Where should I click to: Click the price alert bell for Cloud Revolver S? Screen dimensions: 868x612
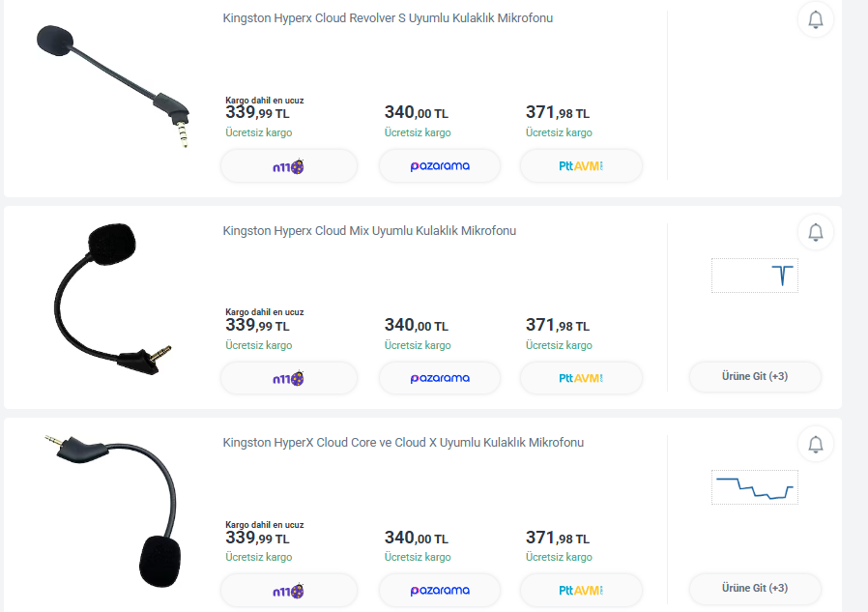click(x=816, y=20)
